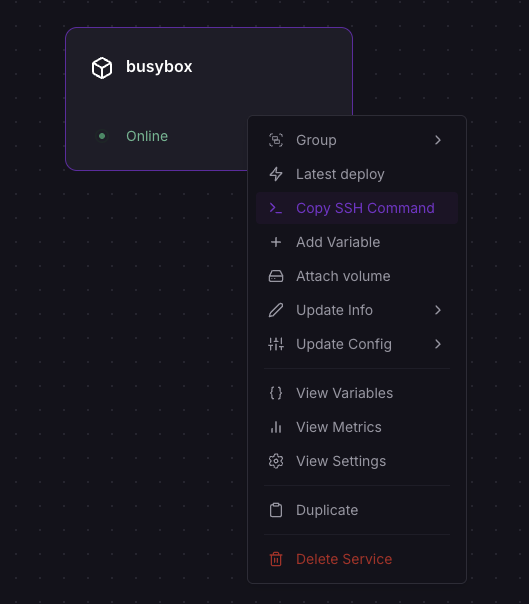The image size is (529, 604).
Task: Click the pencil Update Info icon
Action: coord(276,310)
